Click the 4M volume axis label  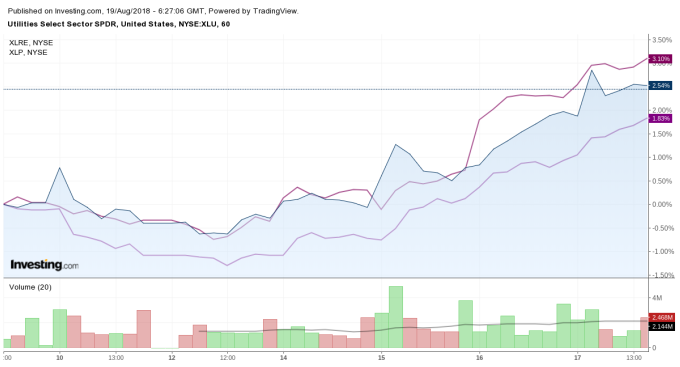(x=657, y=298)
